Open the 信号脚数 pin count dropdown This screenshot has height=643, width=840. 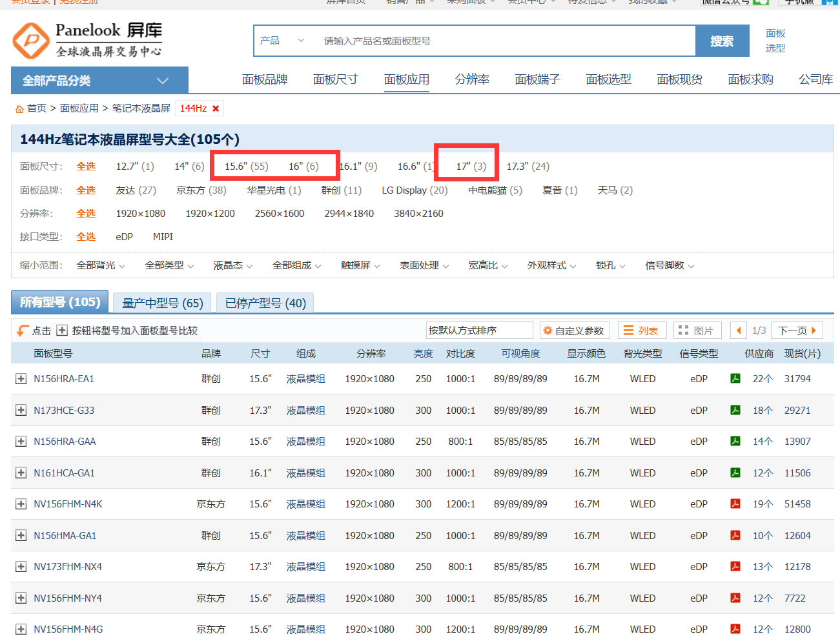(670, 265)
